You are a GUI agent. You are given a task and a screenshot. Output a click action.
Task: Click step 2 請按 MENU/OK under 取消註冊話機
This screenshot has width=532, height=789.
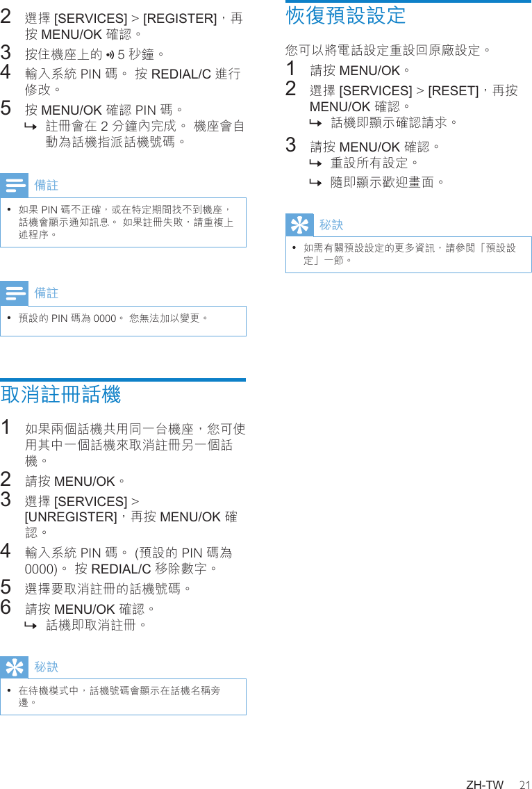pos(75,482)
